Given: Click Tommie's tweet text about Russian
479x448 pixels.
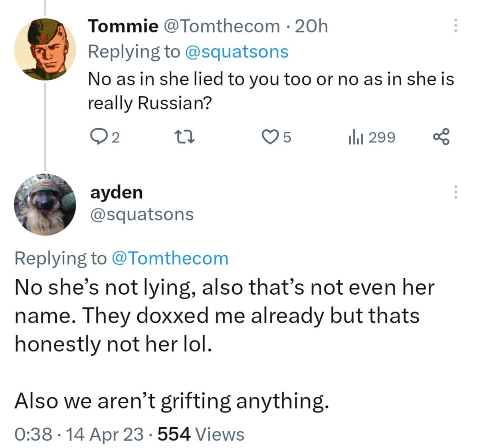Looking at the screenshot, I should [270, 91].
